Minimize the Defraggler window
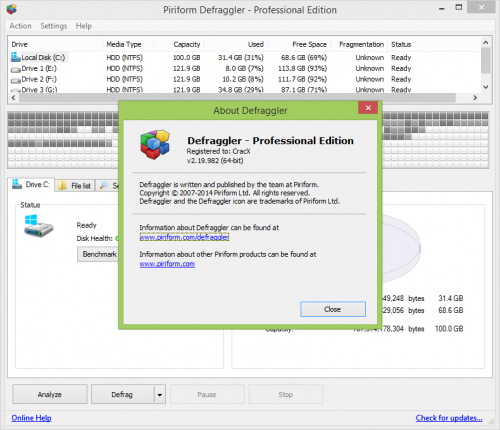Image resolution: width=500 pixels, height=430 pixels. 442,8
